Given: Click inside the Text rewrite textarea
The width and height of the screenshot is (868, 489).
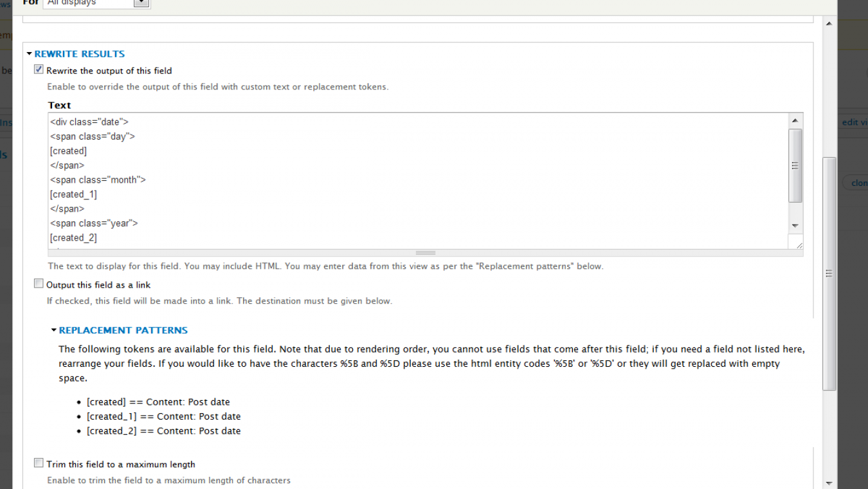Looking at the screenshot, I should click(x=418, y=181).
